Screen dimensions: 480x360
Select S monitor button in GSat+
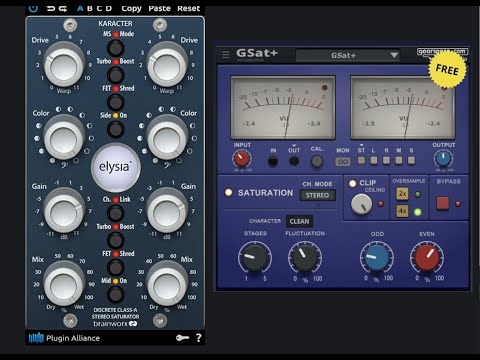pos(411,160)
